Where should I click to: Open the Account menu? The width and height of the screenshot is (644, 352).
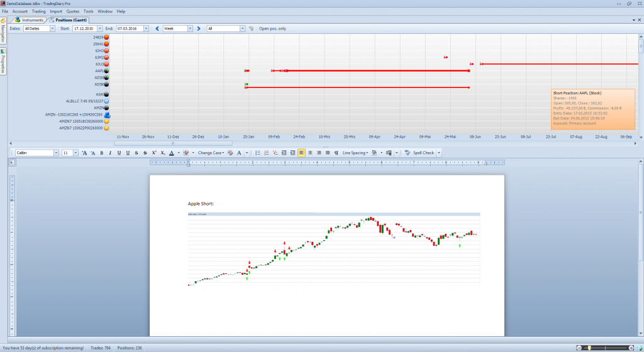(19, 11)
